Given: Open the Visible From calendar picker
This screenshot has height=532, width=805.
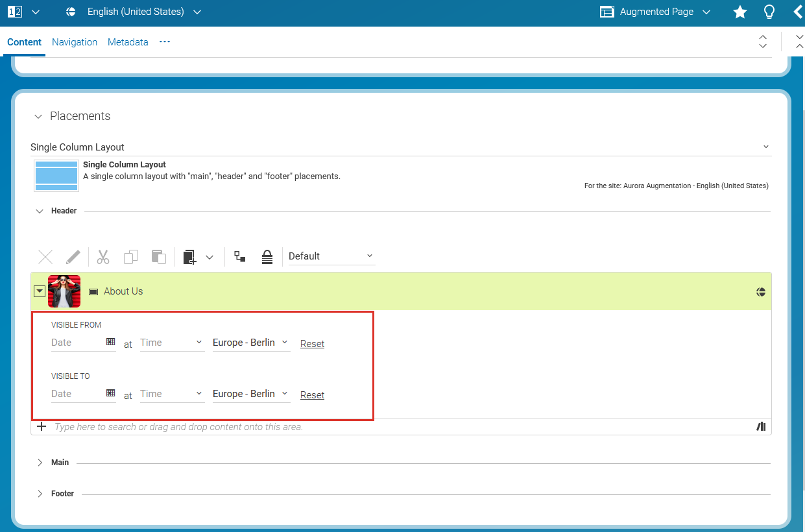Looking at the screenshot, I should (110, 341).
